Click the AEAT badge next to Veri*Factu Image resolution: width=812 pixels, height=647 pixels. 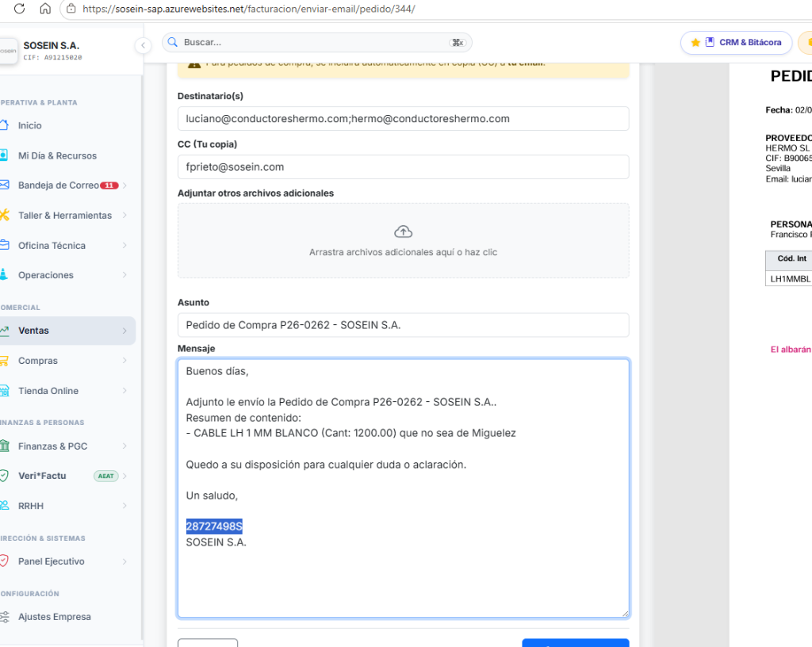pos(106,477)
